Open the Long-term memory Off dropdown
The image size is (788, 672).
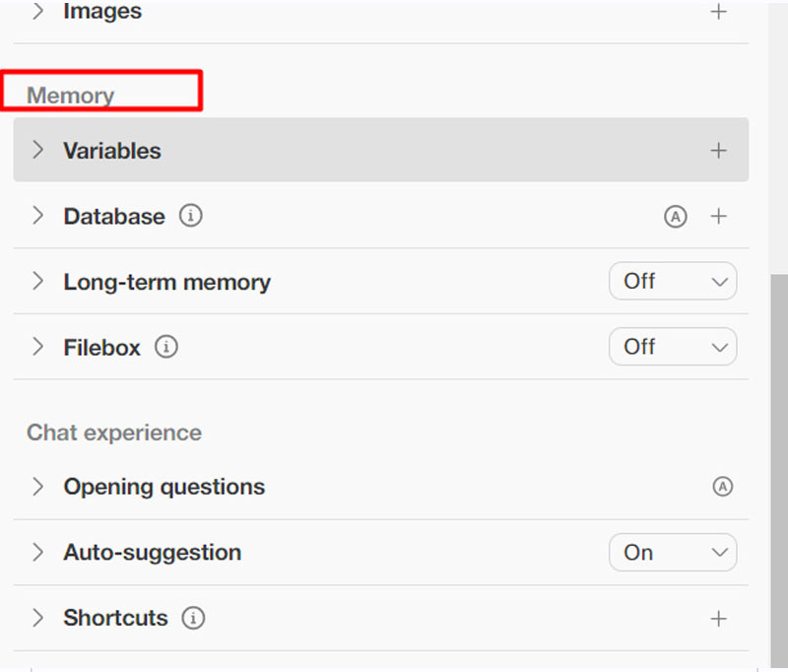pyautogui.click(x=673, y=282)
